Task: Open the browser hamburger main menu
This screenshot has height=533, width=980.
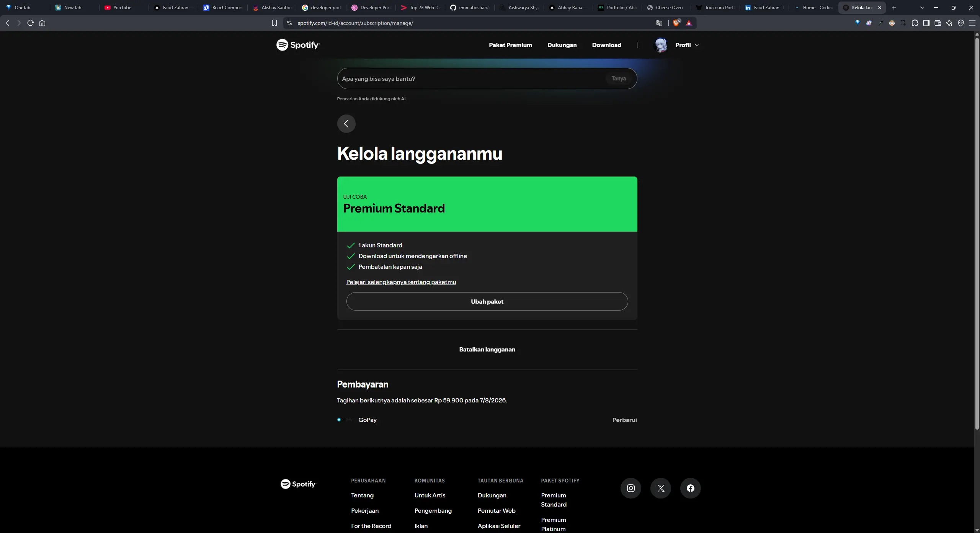Action: tap(972, 23)
